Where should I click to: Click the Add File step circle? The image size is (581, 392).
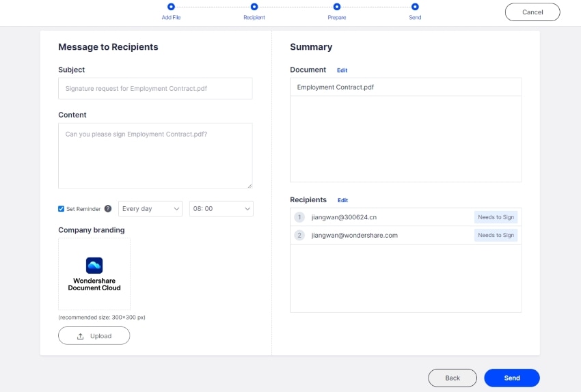point(171,7)
